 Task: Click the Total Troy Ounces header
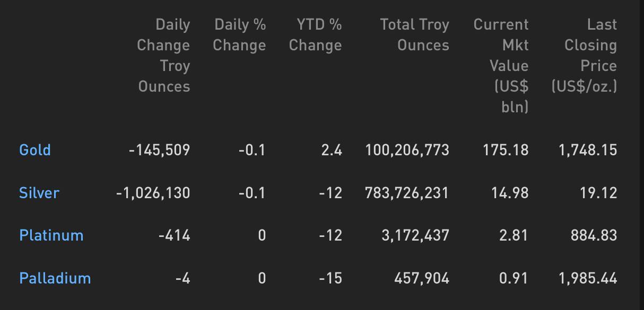click(414, 35)
